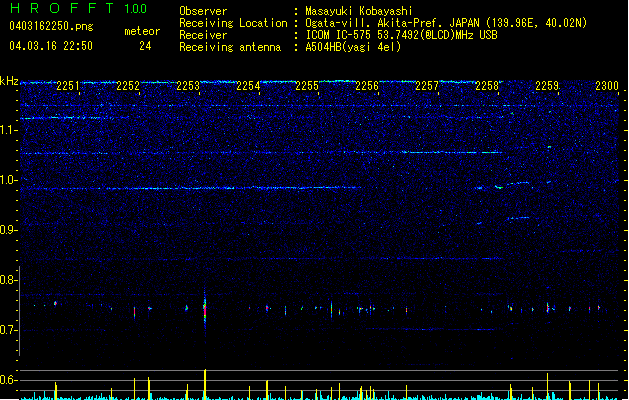Click the 2253 time marker
Image resolution: width=629 pixels, height=400 pixels.
point(188,86)
